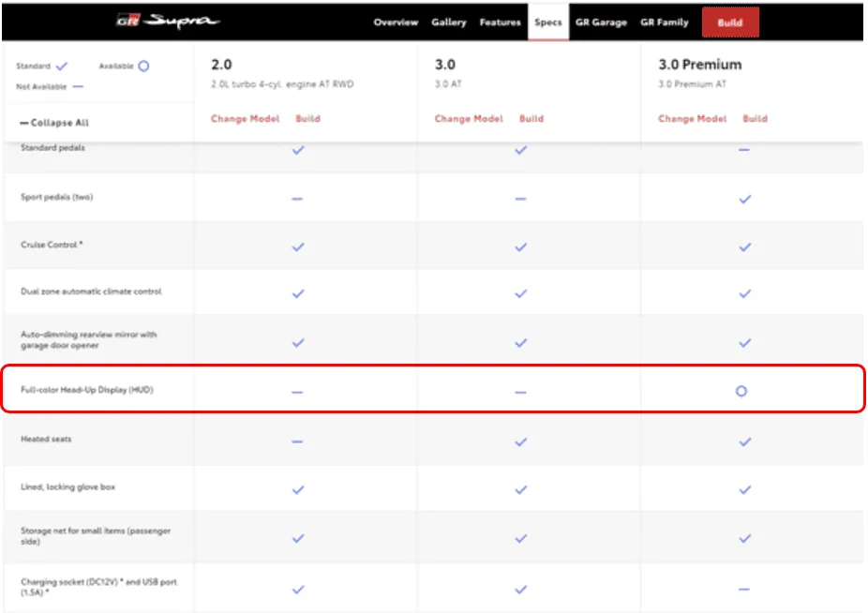Click '2.0L turbo 4-cyl. engine AT RWD' text
868x613 pixels.
point(282,84)
